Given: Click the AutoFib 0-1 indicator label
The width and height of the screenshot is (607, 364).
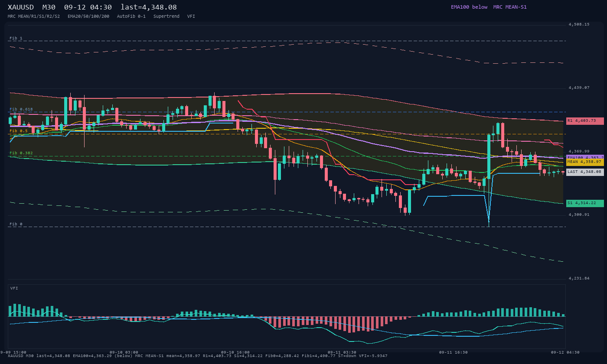Looking at the screenshot, I should click(131, 16).
